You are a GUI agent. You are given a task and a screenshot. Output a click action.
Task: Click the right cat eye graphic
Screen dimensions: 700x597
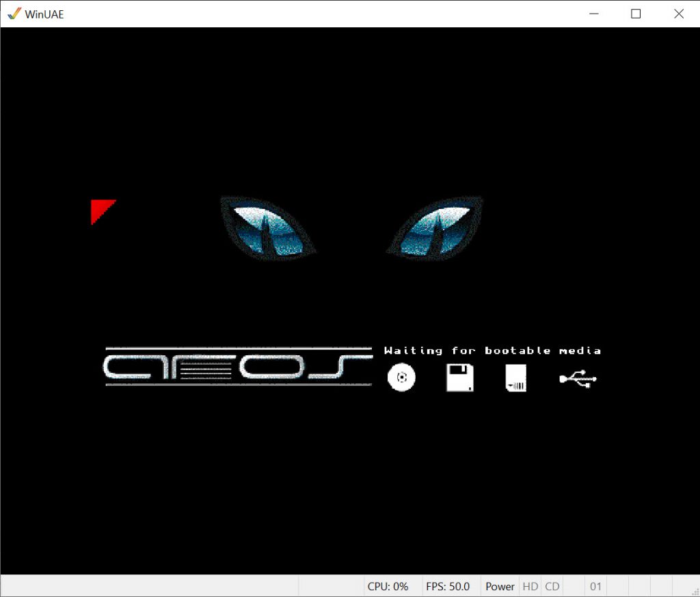tap(435, 227)
